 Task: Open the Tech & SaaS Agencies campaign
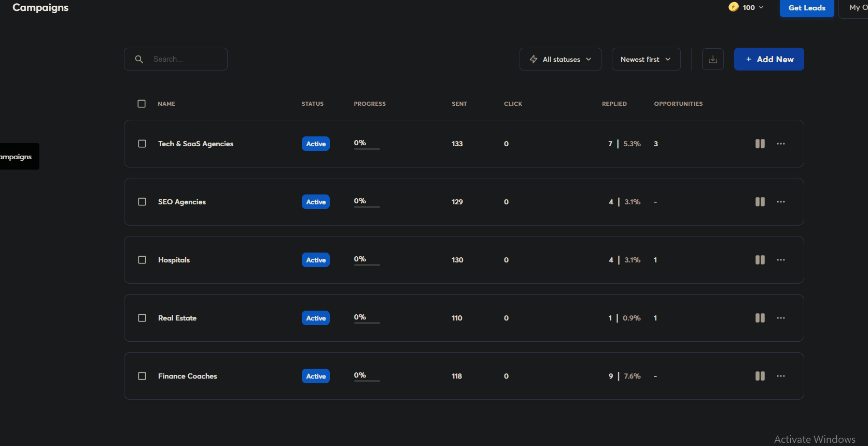pyautogui.click(x=195, y=144)
